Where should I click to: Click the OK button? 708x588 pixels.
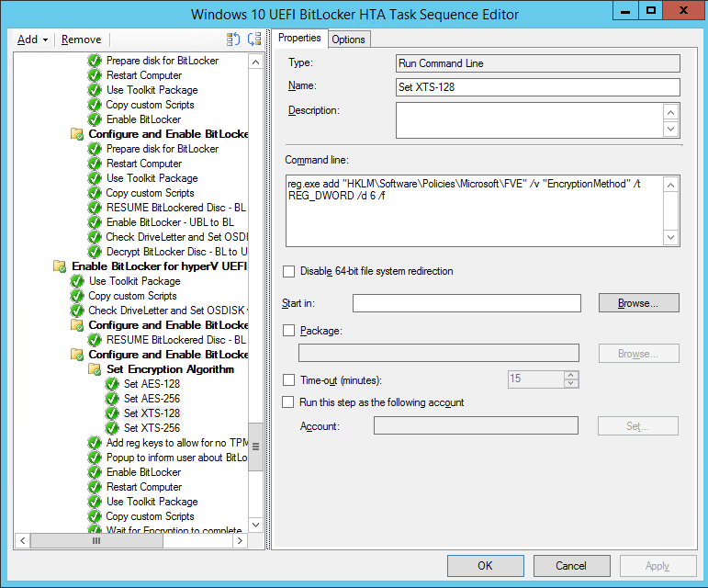[x=486, y=566]
